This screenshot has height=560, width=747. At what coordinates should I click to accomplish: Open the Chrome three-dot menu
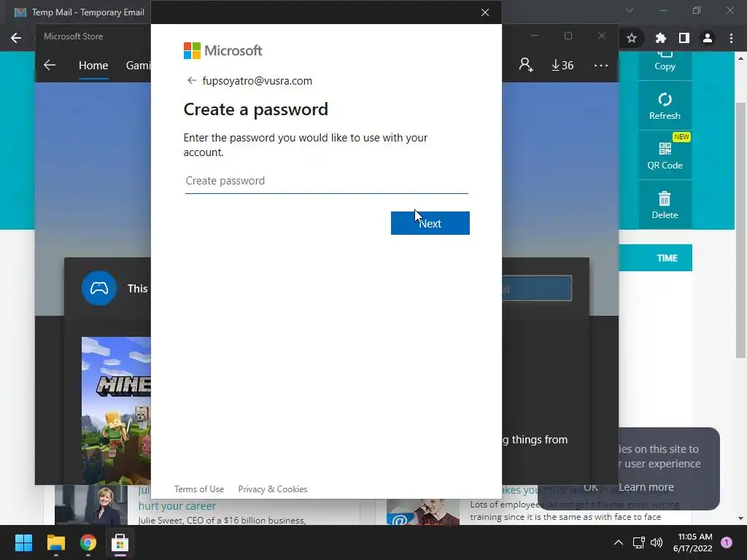pyautogui.click(x=731, y=38)
